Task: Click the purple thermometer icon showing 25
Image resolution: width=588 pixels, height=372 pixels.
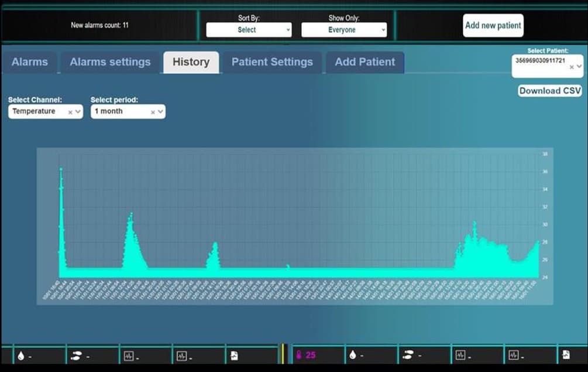Action: click(299, 355)
